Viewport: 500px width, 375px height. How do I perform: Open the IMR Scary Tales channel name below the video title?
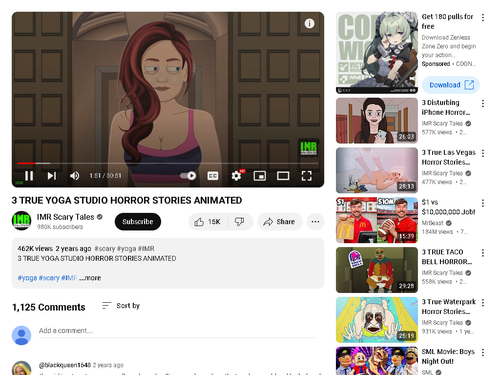[65, 217]
